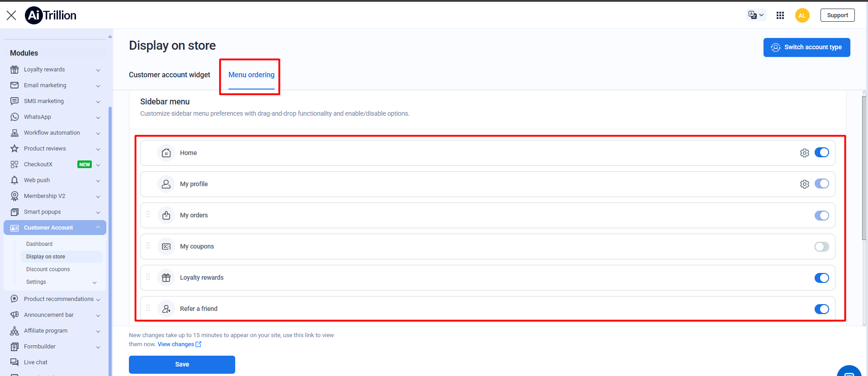868x376 pixels.
Task: Click the Home row house icon
Action: click(166, 153)
